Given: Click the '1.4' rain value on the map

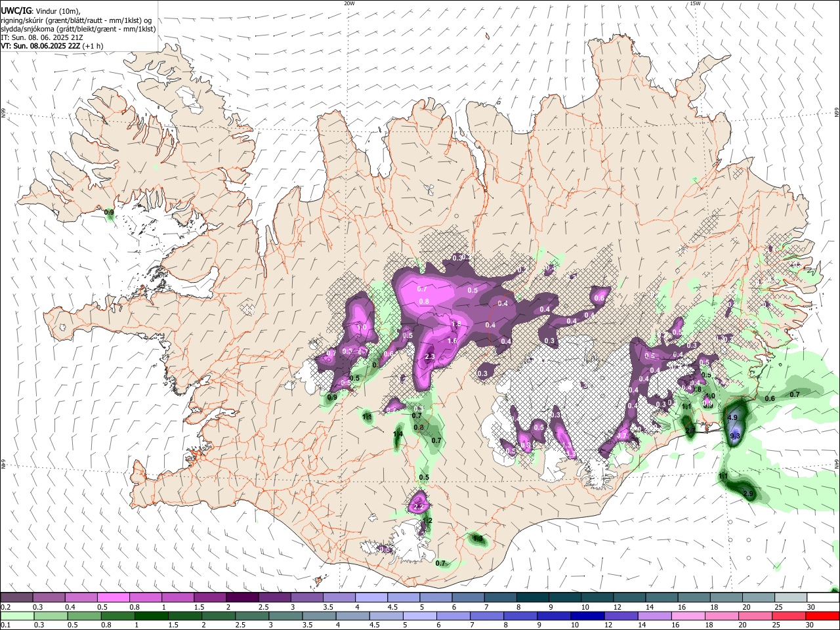Looking at the screenshot, I should pyautogui.click(x=398, y=434).
